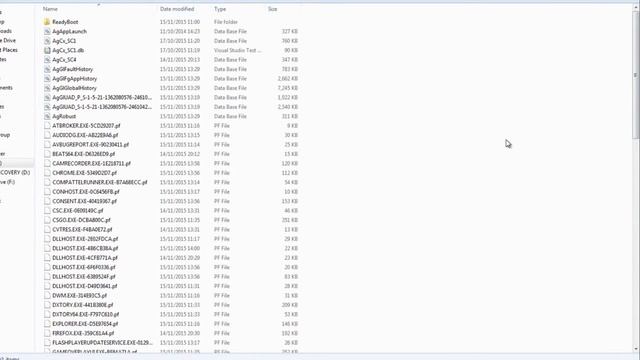Click the FLASHPLAYERUPDATESERVICE.EXE file icon

pyautogui.click(x=47, y=342)
